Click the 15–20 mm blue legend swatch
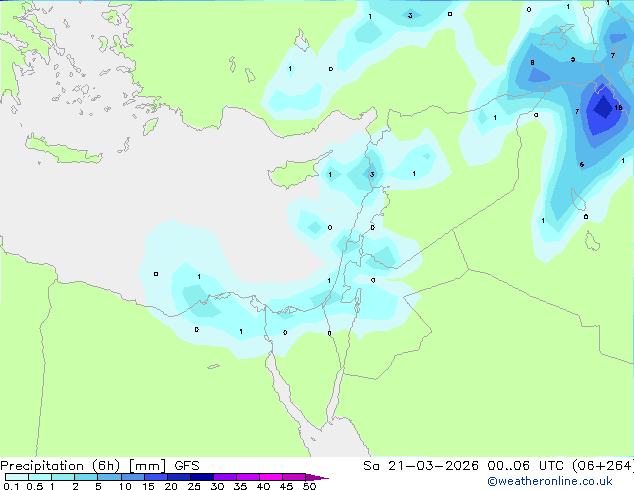The image size is (634, 490). click(x=156, y=477)
